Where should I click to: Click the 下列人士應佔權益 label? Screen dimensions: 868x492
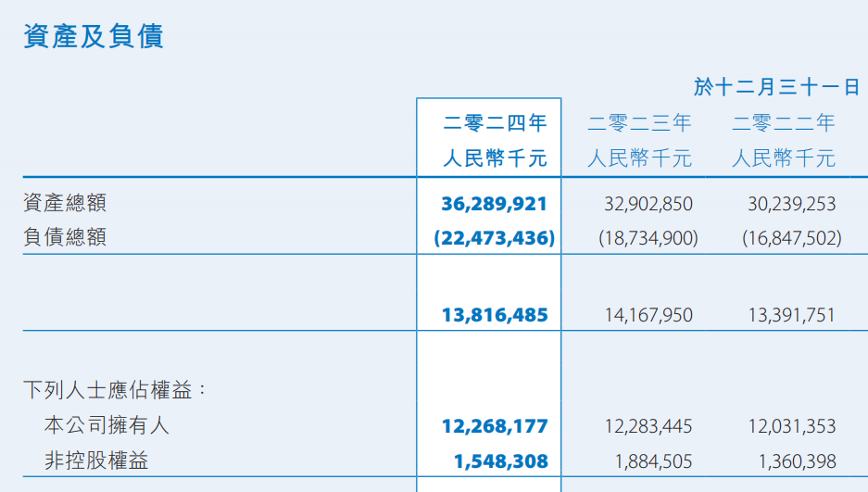point(115,390)
